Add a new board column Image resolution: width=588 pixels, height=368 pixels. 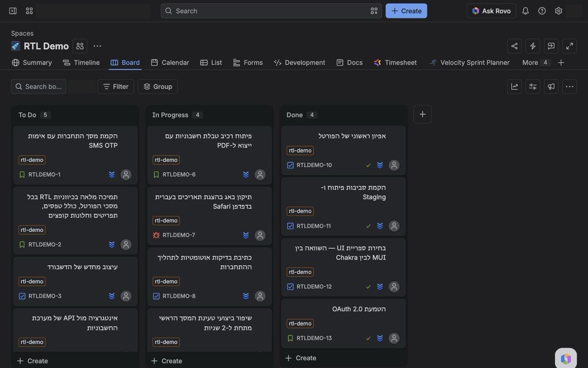click(423, 114)
